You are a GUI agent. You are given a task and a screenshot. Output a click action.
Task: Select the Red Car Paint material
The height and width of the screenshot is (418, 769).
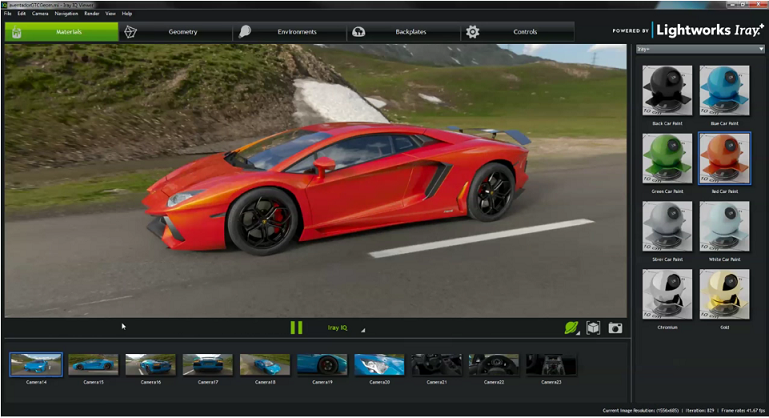click(x=724, y=158)
